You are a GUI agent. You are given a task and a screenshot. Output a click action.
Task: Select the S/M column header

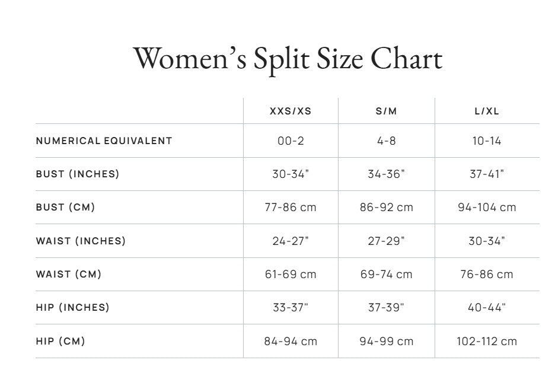pos(387,111)
